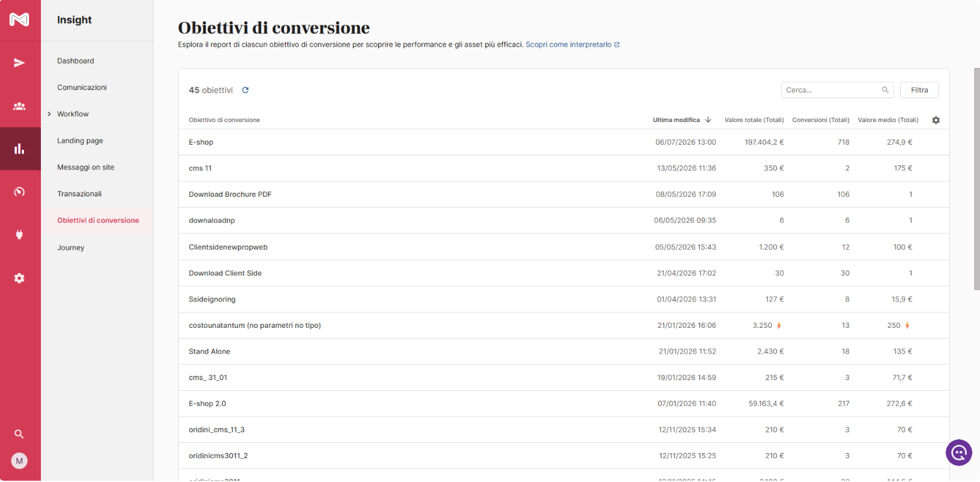Click the 2.430 € value cell

[x=771, y=352]
